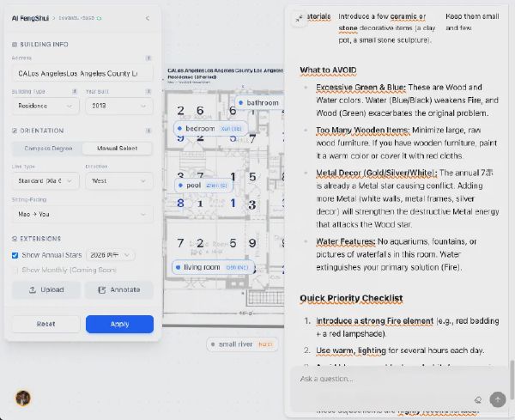This screenshot has width=515, height=420.
Task: Select the bedroom annotation tag
Action: [210, 129]
